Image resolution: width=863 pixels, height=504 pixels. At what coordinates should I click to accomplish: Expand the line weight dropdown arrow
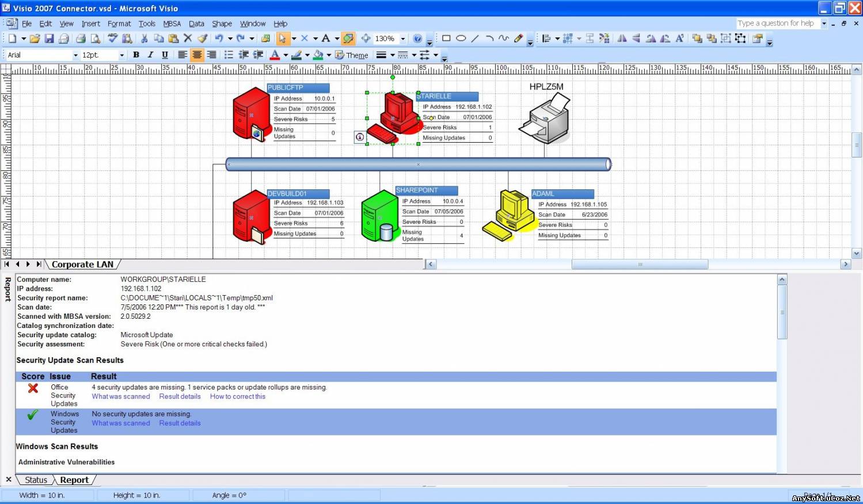[x=392, y=55]
